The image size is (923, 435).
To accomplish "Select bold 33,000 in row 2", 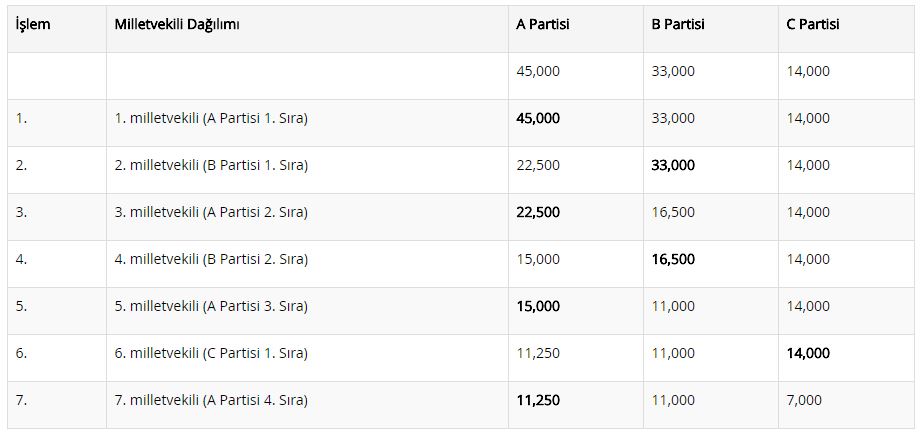I will tap(673, 165).
